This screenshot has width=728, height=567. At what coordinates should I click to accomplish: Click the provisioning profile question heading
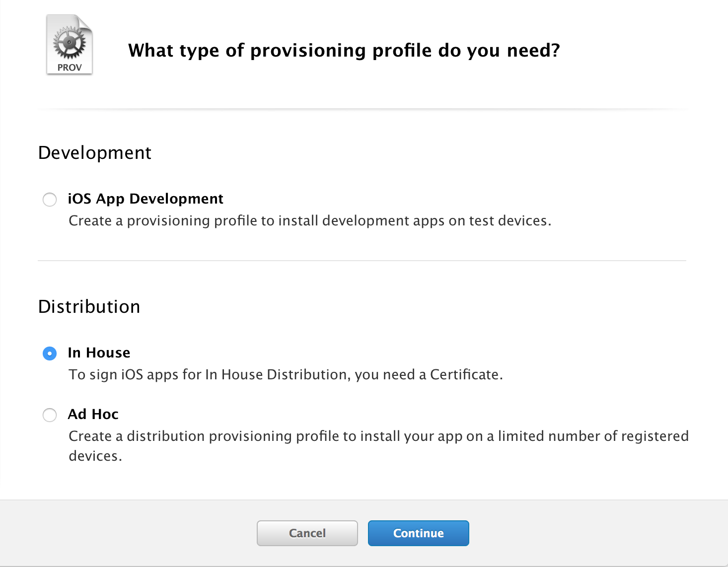point(344,51)
